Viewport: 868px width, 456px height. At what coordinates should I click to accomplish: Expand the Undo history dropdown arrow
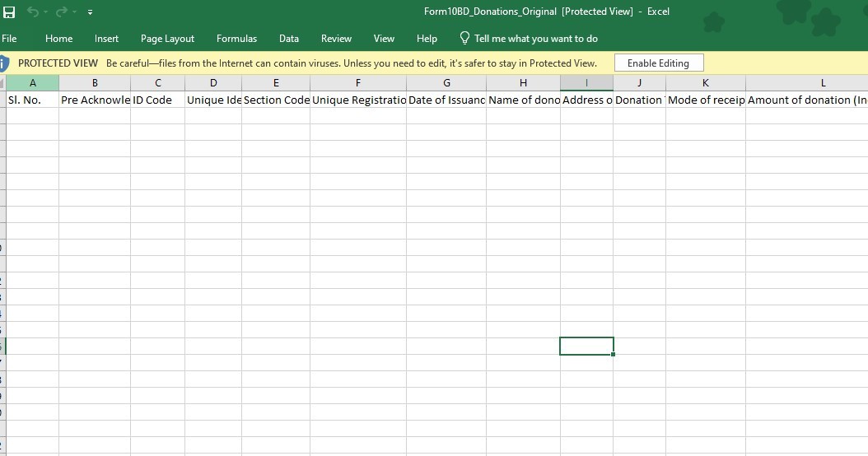45,12
